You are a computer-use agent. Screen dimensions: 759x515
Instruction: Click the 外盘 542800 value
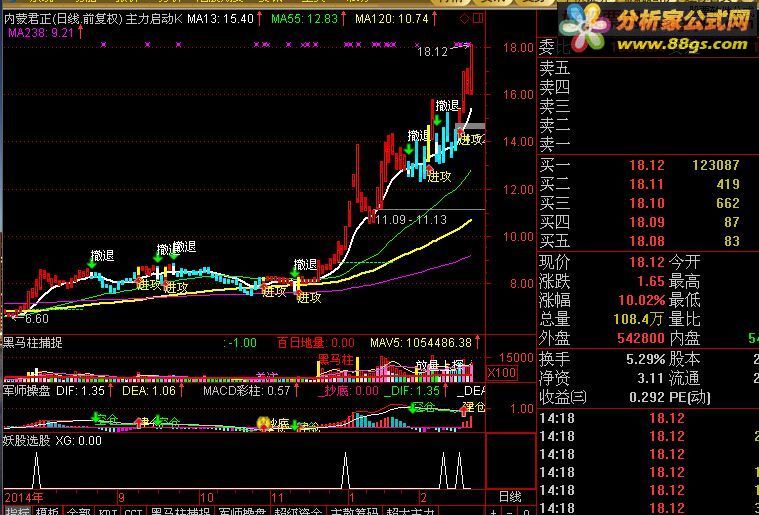[x=641, y=338]
